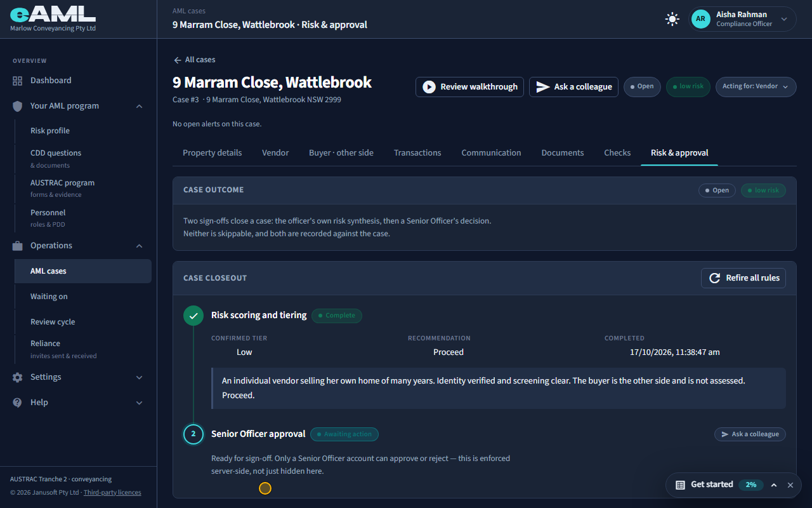
Task: Click the Refire all rules refresh icon
Action: pos(715,278)
